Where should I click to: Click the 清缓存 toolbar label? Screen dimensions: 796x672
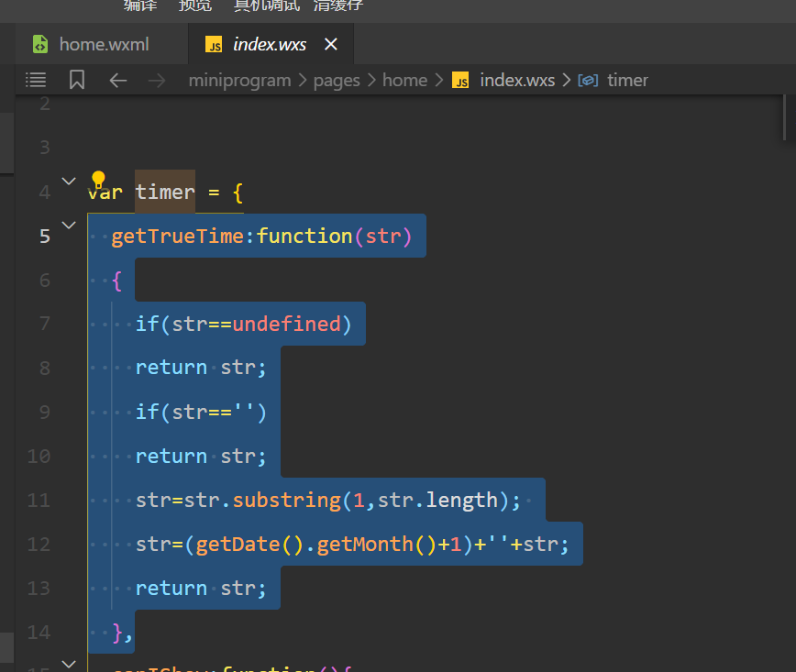[x=338, y=6]
